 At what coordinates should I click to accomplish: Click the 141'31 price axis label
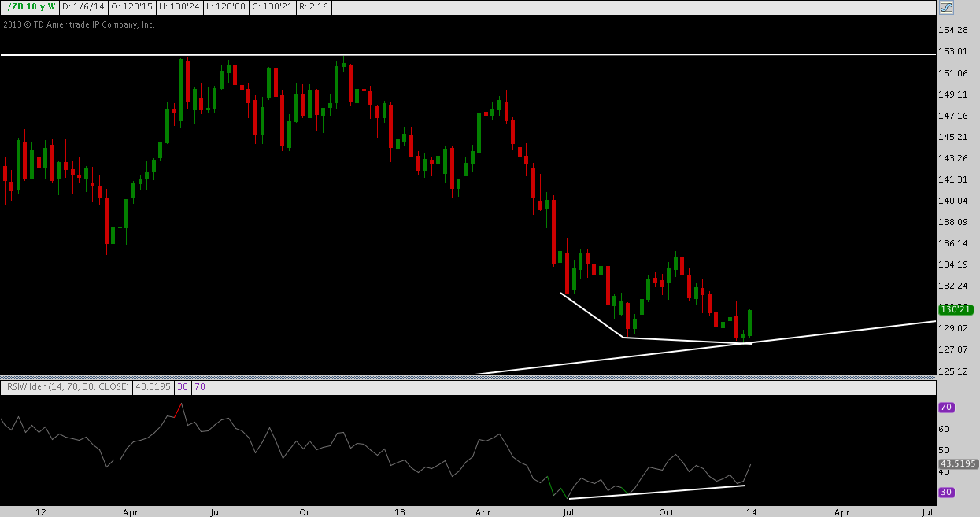pyautogui.click(x=952, y=179)
